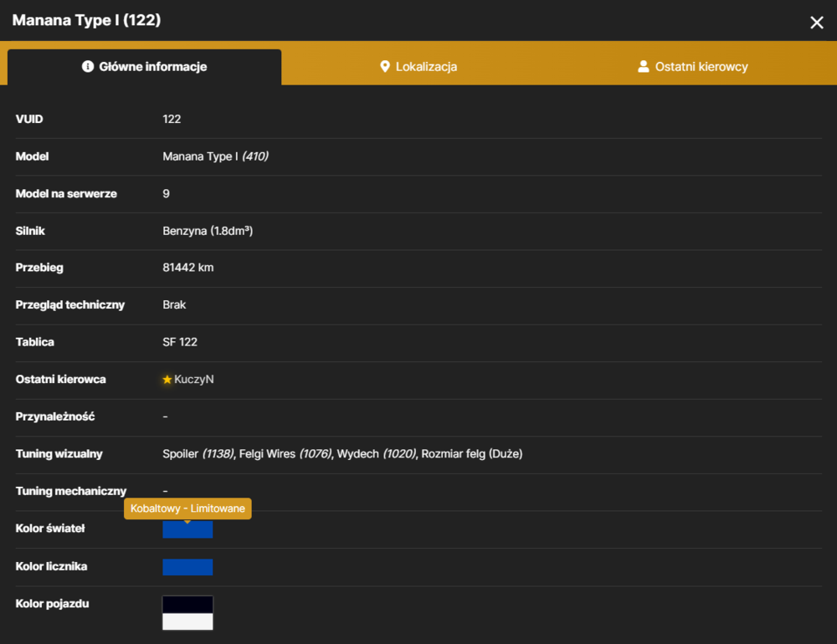
Task: Open last driver KuczyN profile
Action: point(194,380)
